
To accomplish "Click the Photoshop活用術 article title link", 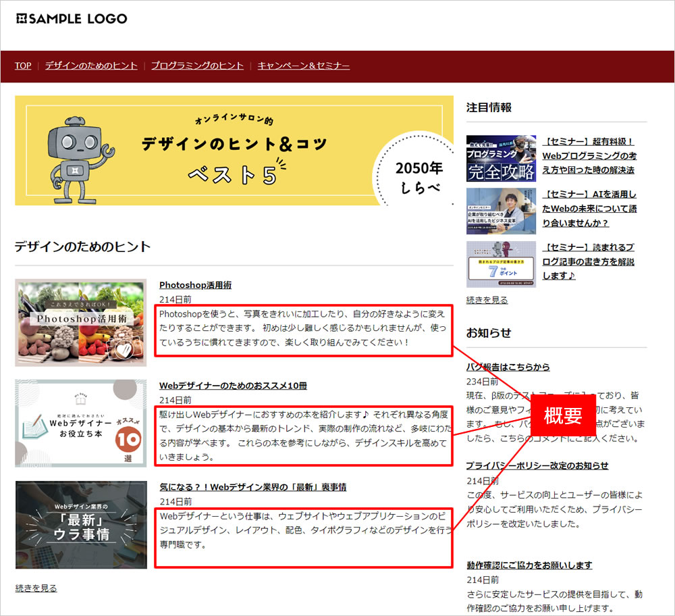I will point(195,285).
